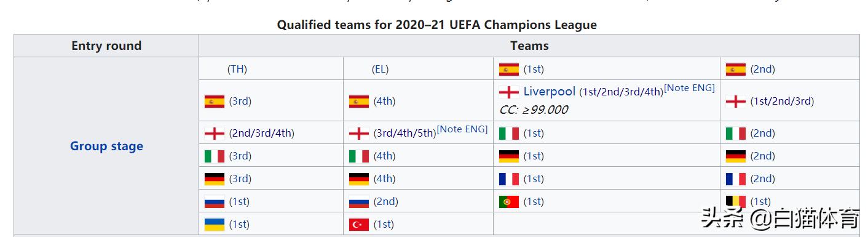Open Note ENG reference after Liverpool
The height and width of the screenshot is (237, 868).
tap(689, 88)
